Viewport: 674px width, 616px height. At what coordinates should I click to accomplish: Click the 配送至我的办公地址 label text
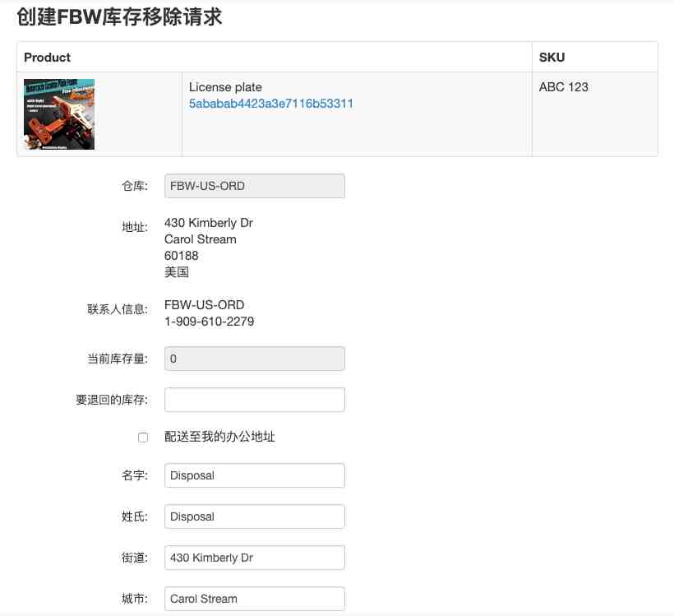pyautogui.click(x=219, y=437)
